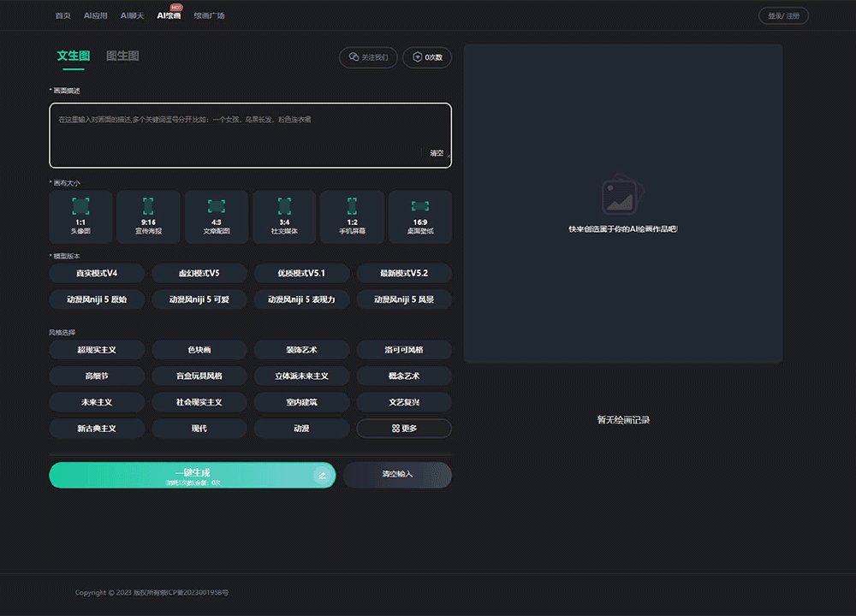The width and height of the screenshot is (856, 616).
Task: Select the 真实模式V4 model
Action: pyautogui.click(x=97, y=274)
